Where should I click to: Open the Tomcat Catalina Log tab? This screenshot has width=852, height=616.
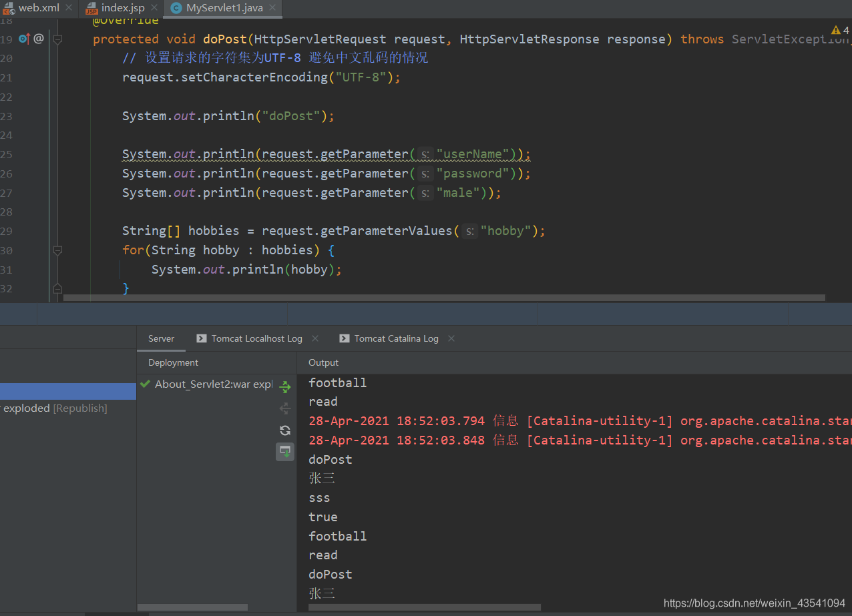click(x=397, y=338)
